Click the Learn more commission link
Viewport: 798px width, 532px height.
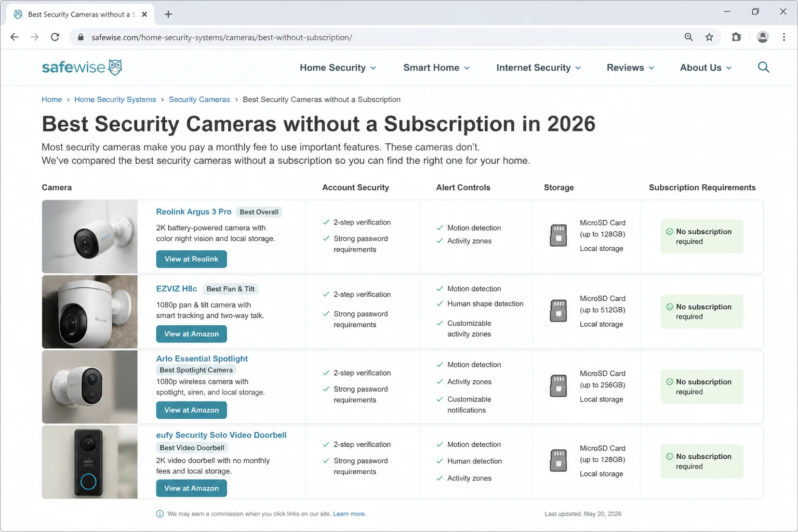349,514
